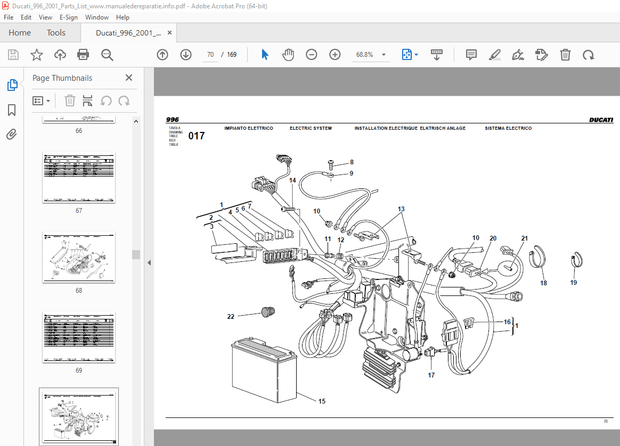Open thumbnail panel options dropdown

point(41,101)
